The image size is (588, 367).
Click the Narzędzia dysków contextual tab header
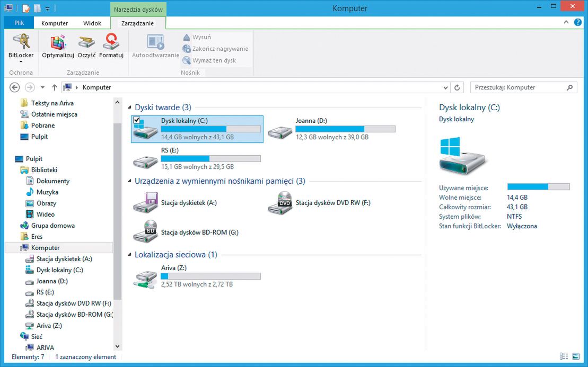[x=138, y=10]
